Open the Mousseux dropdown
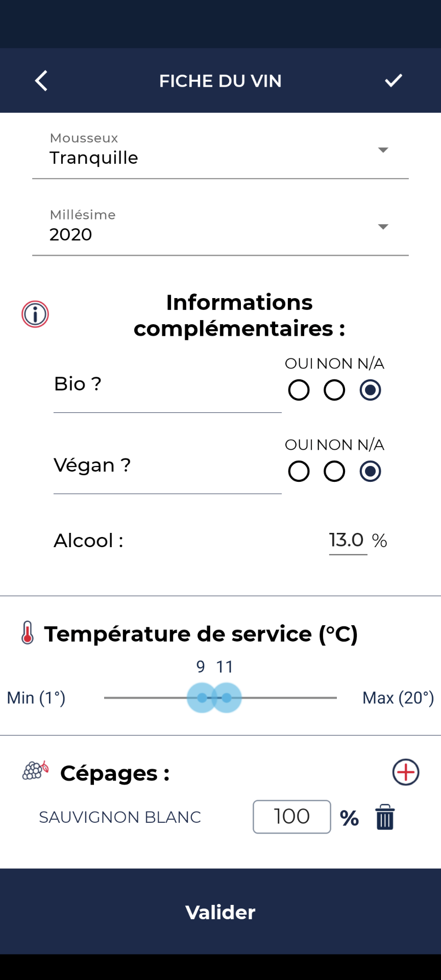Image resolution: width=441 pixels, height=980 pixels. [x=220, y=151]
